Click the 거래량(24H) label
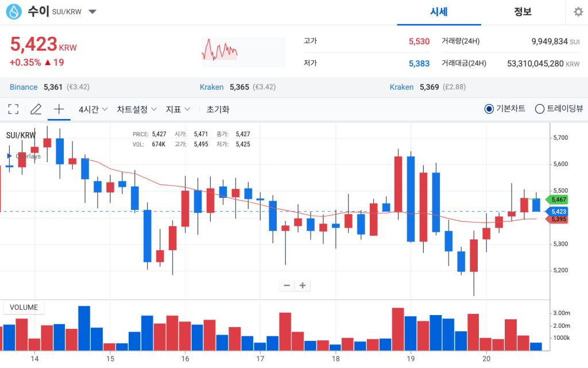This screenshot has height=368, width=588. point(461,41)
